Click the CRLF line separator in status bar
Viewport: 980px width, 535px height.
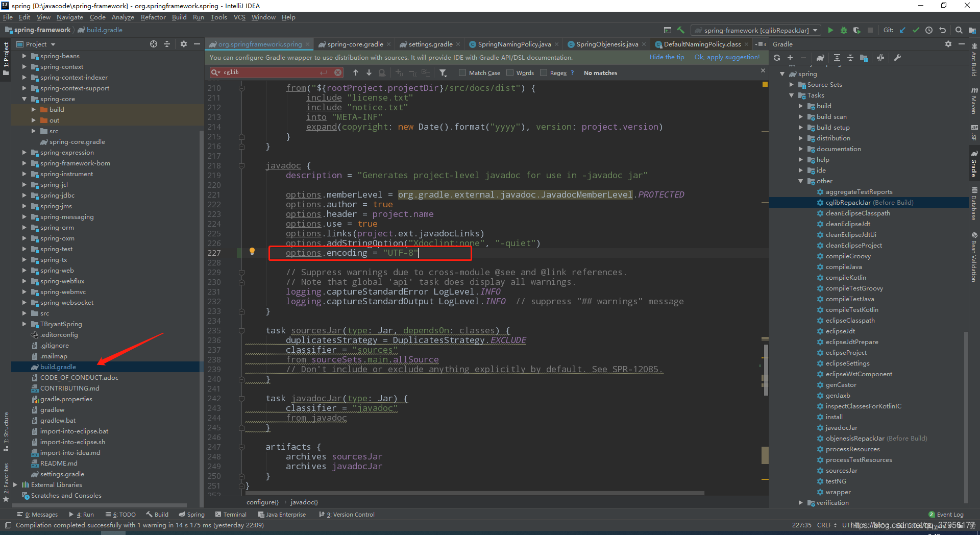point(826,525)
